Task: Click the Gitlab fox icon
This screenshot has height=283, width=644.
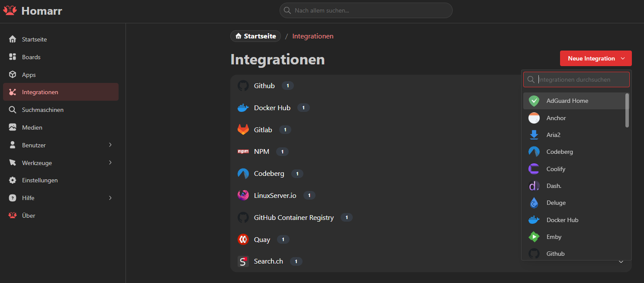Action: (x=243, y=130)
